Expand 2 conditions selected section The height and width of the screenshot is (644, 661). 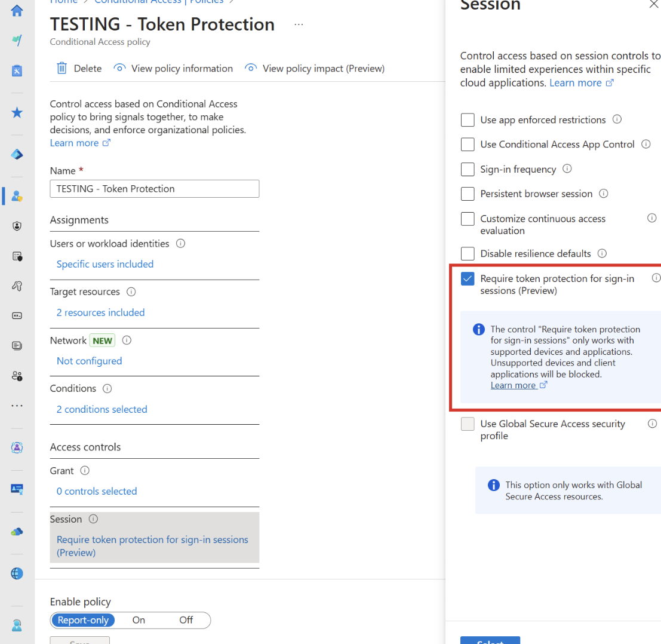(102, 409)
